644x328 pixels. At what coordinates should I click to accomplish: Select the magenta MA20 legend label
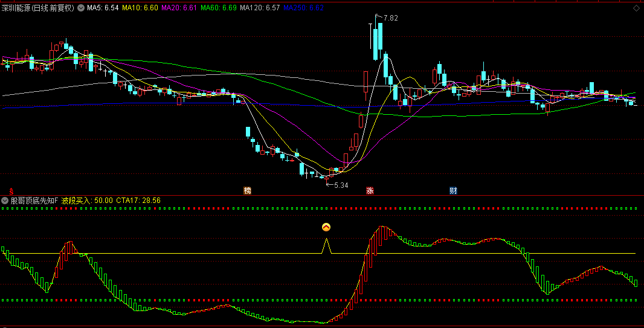(x=179, y=8)
